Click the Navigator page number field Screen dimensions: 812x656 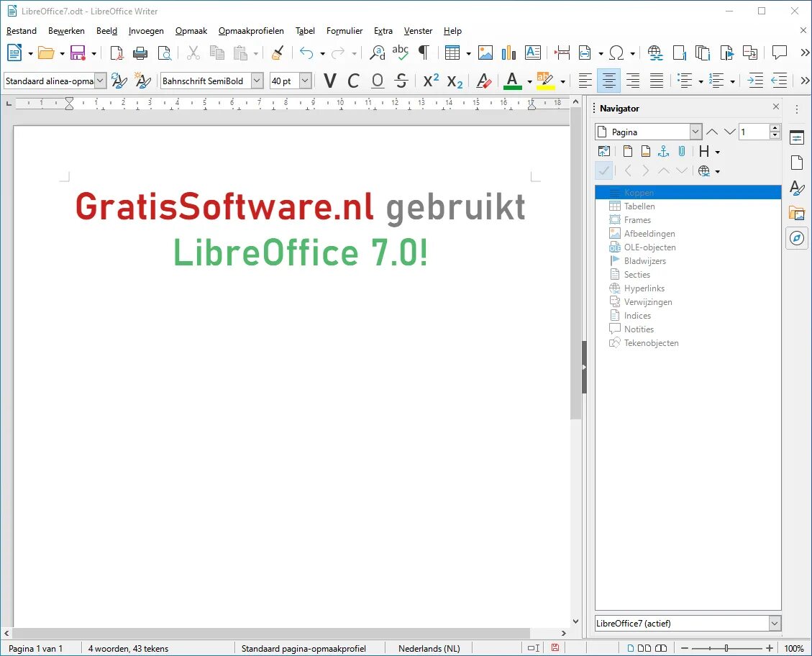pos(754,132)
